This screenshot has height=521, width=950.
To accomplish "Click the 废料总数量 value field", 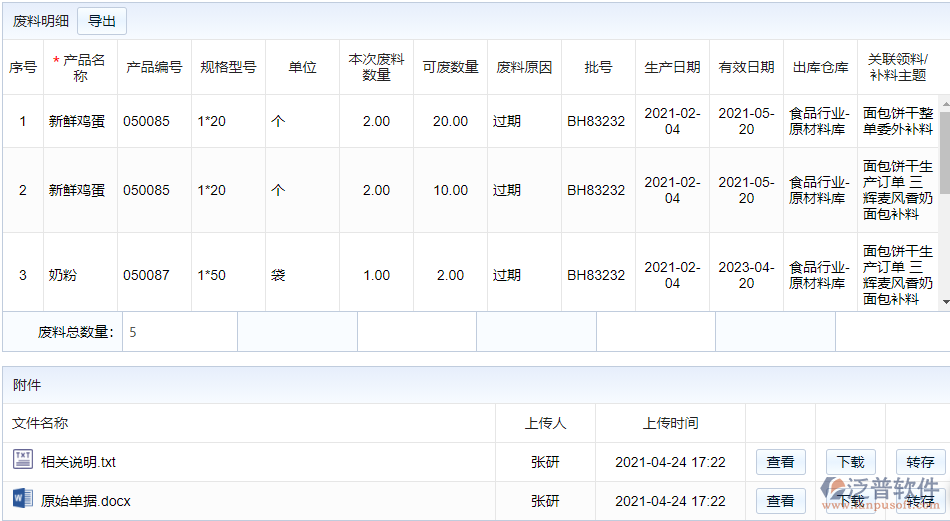I will (179, 332).
